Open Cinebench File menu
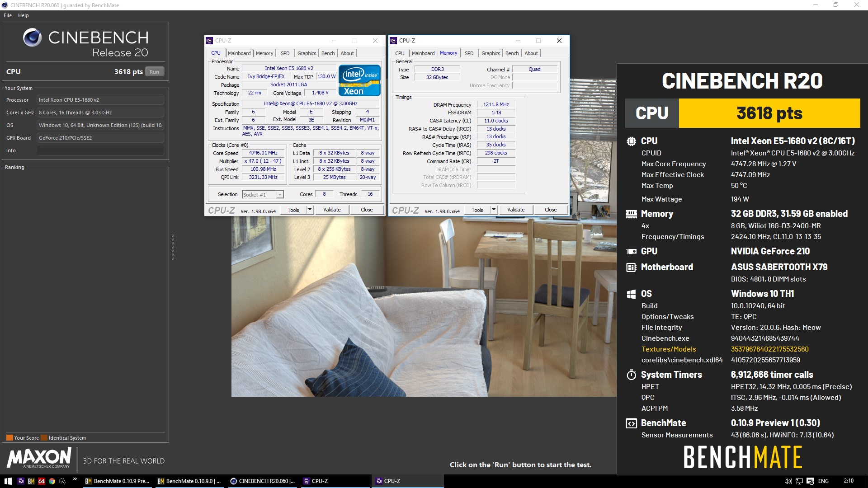 [8, 15]
